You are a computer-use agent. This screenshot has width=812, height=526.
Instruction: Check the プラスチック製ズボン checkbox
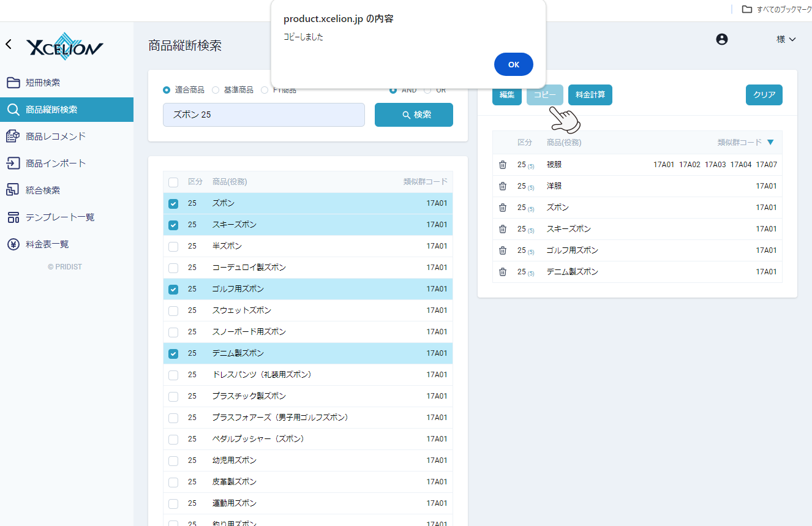pos(173,396)
